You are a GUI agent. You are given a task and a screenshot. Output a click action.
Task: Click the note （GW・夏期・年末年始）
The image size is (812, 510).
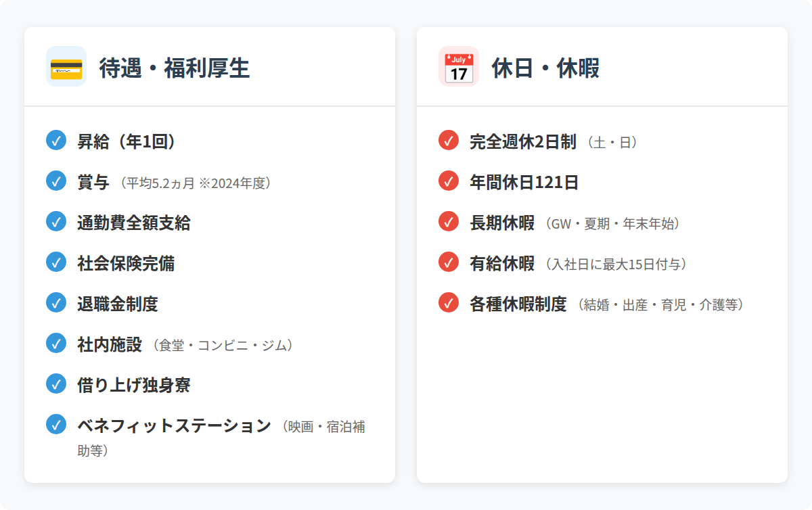(612, 224)
